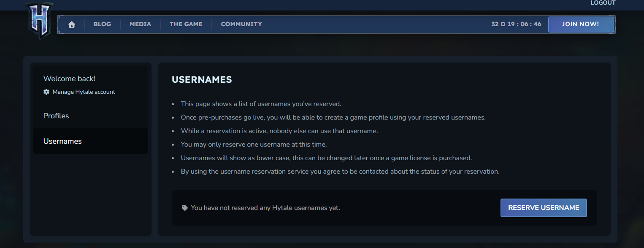Open the Blog menu
Screen dimensions: 644x248
(102, 24)
